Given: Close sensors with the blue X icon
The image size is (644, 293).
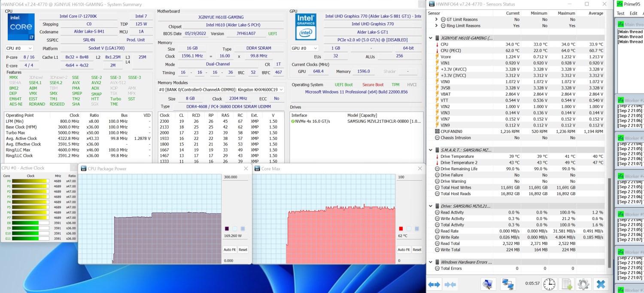Looking at the screenshot, I should click(x=601, y=284).
